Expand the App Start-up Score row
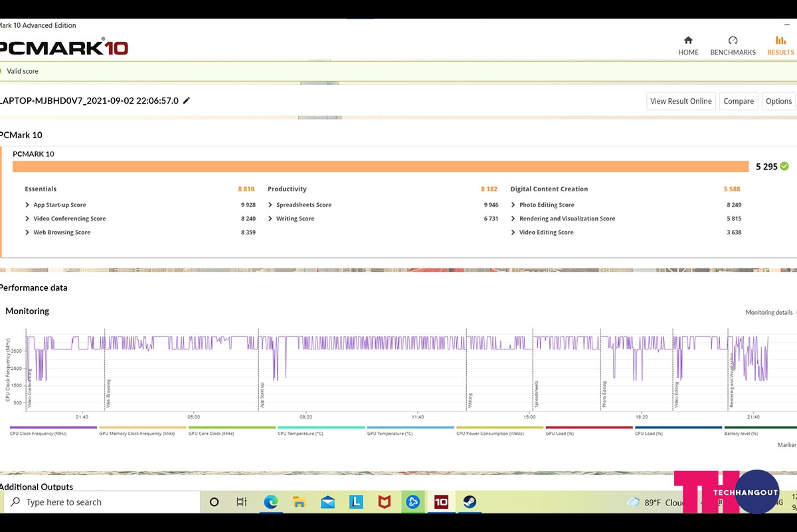Image resolution: width=797 pixels, height=532 pixels. (x=27, y=205)
